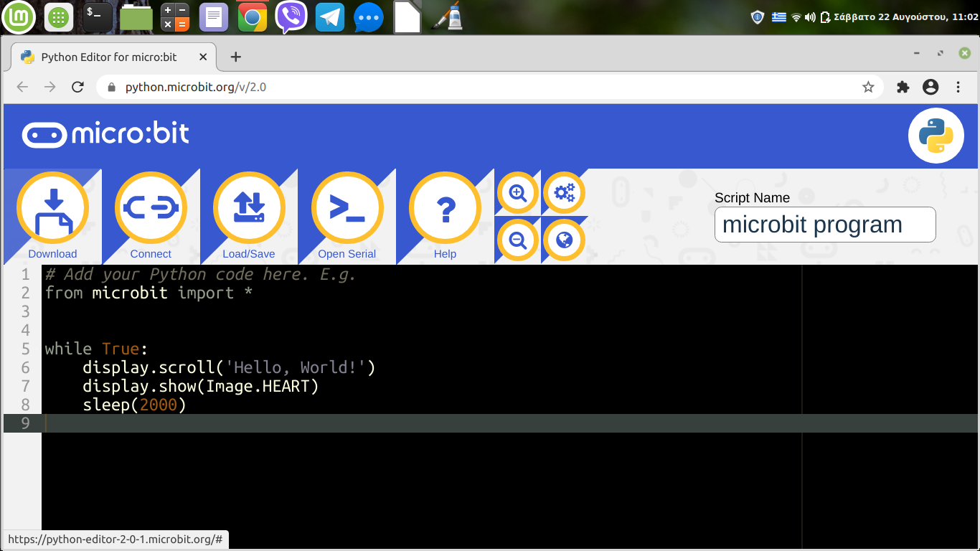Click line number 9 in gutter
This screenshot has width=980, height=551.
(x=25, y=423)
